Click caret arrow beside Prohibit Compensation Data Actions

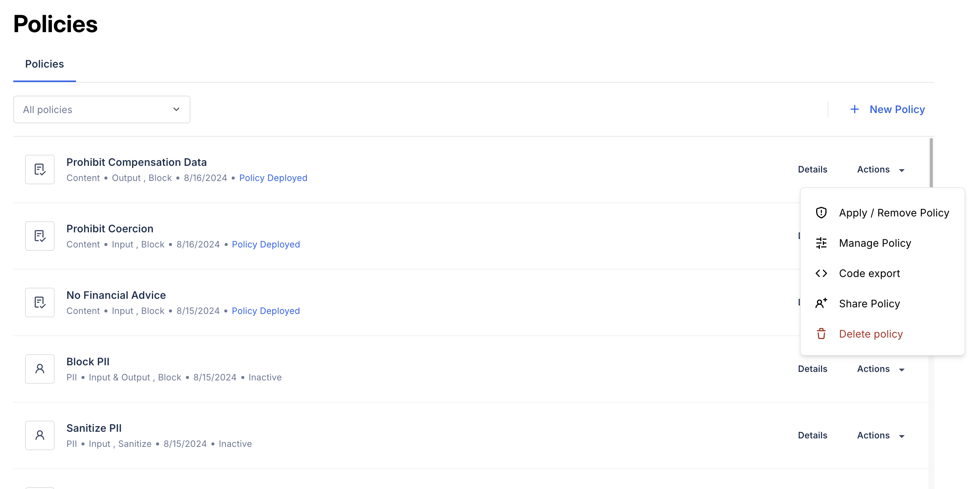(902, 170)
